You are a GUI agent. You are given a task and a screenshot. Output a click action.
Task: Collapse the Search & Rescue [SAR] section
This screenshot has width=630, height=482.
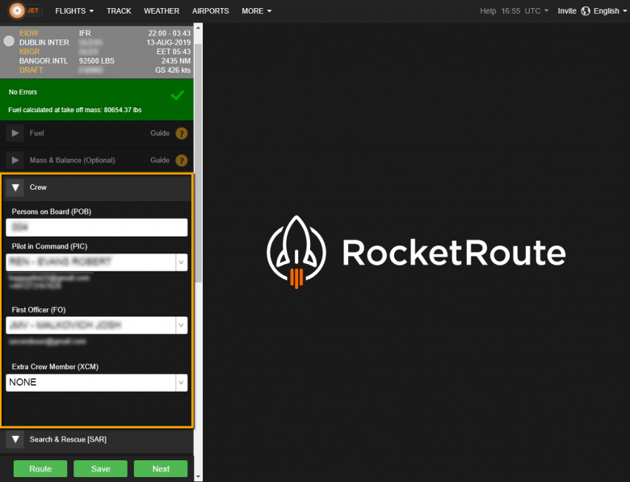pos(15,439)
